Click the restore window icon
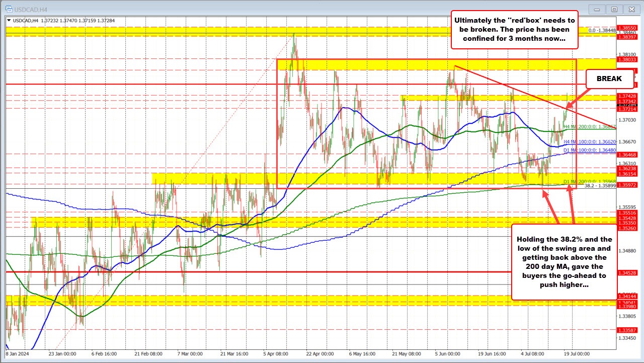This screenshot has height=363, width=644. coord(614,9)
